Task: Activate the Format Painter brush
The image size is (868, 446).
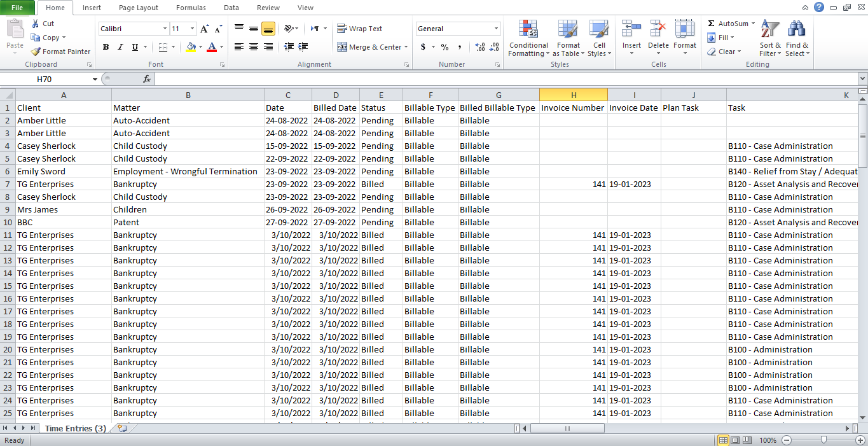Action: [x=36, y=52]
